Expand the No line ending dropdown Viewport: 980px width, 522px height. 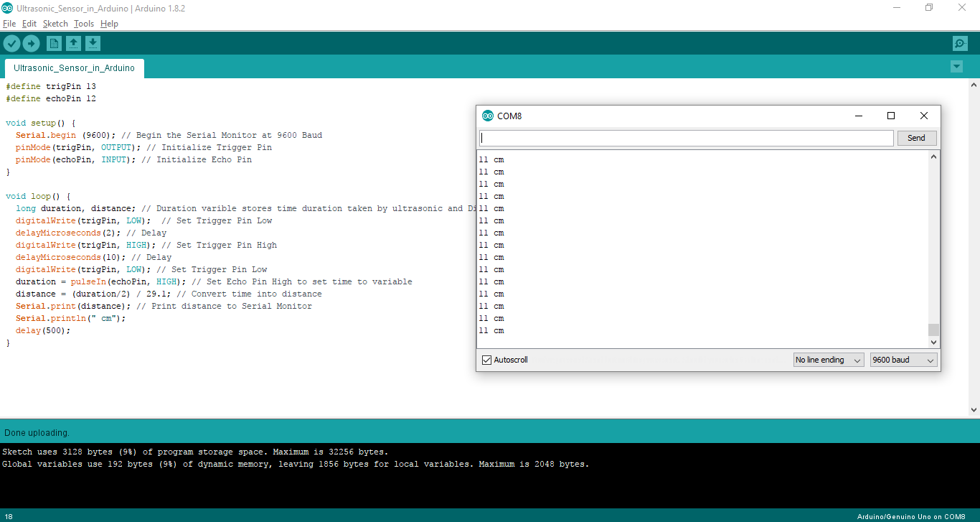click(x=828, y=360)
